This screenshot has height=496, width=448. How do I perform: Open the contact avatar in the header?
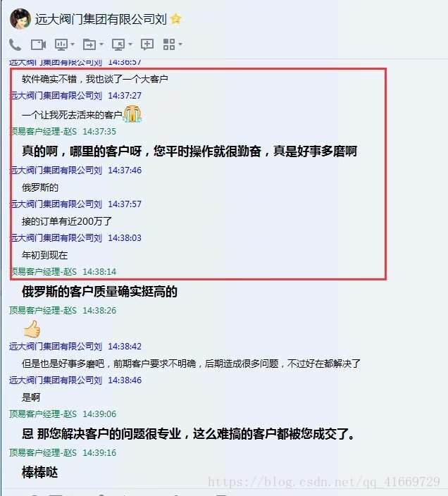20,19
